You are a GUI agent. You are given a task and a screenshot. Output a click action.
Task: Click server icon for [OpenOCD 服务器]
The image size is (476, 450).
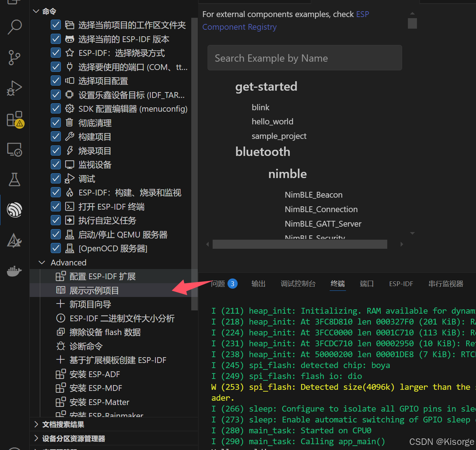coord(70,248)
